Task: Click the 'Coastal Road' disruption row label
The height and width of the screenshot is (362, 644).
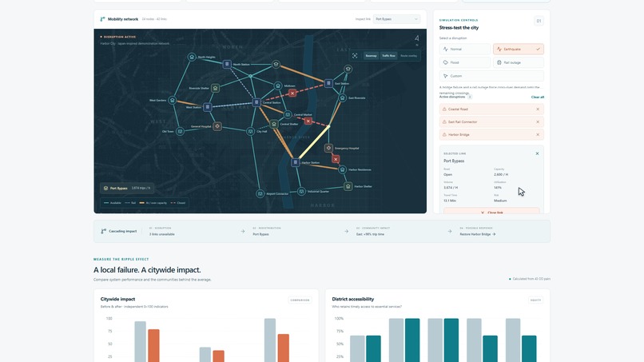Action: (458, 109)
